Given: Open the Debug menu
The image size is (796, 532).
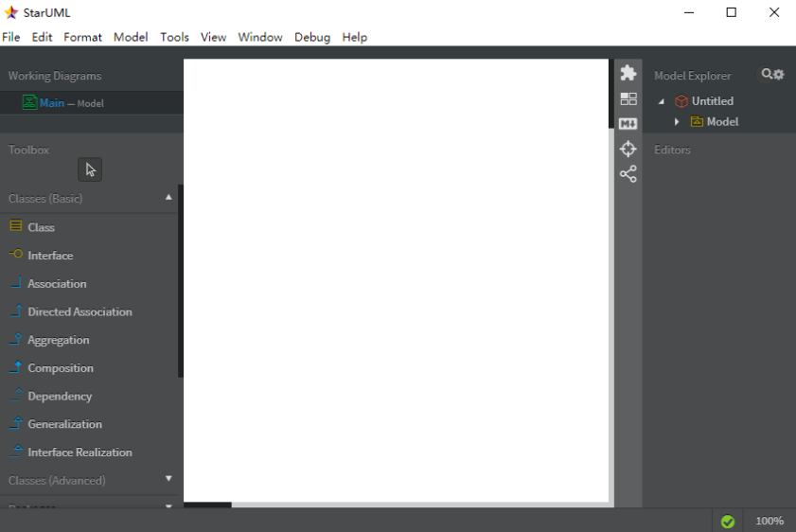Looking at the screenshot, I should [x=312, y=37].
